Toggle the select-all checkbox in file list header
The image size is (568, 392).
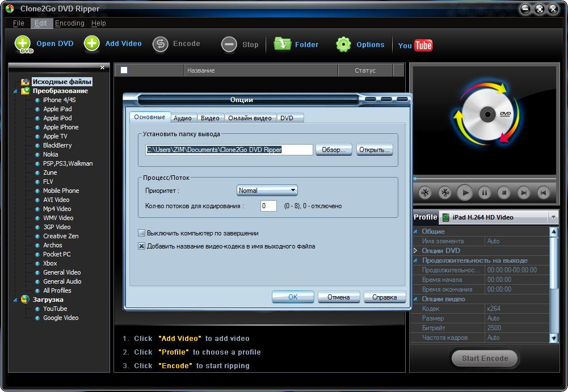[124, 70]
